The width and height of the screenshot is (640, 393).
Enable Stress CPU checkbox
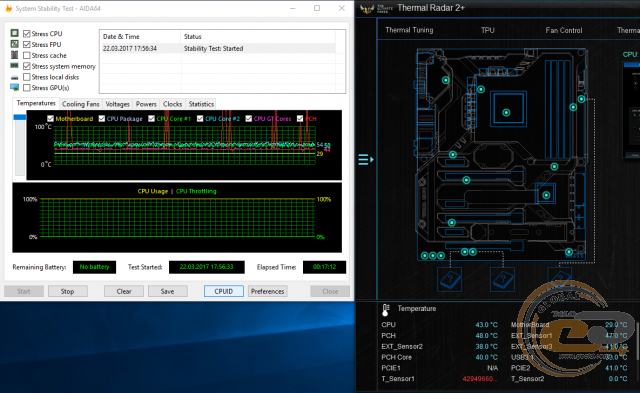pyautogui.click(x=27, y=33)
